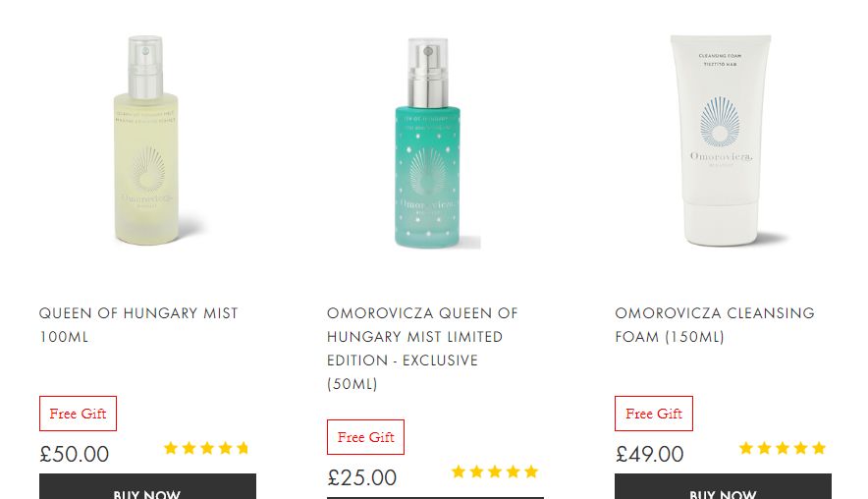View star rating reviews for £25.00 mist
Viewport: 868px width, 499px height.
pos(495,471)
